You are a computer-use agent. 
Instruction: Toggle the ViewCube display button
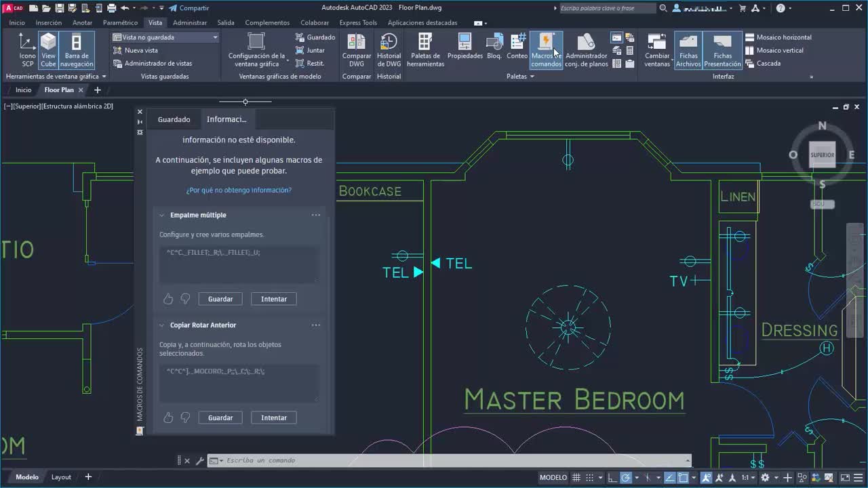[48, 50]
